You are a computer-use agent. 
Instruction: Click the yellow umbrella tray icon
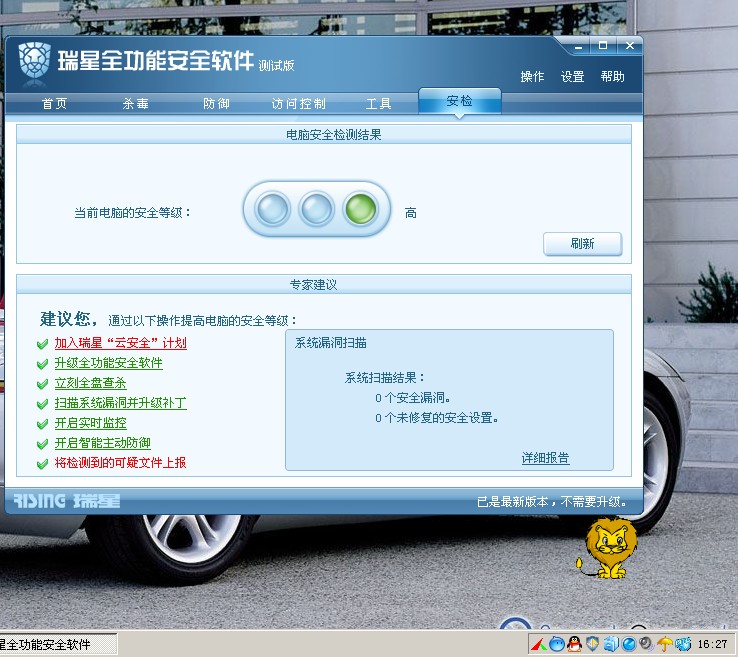coord(665,644)
